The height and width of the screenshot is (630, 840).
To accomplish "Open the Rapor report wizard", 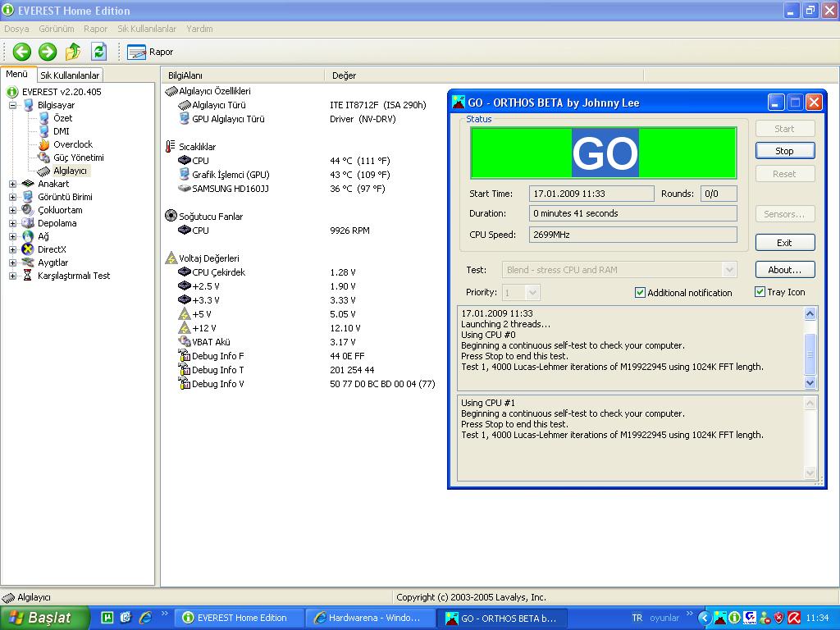I will pos(150,52).
